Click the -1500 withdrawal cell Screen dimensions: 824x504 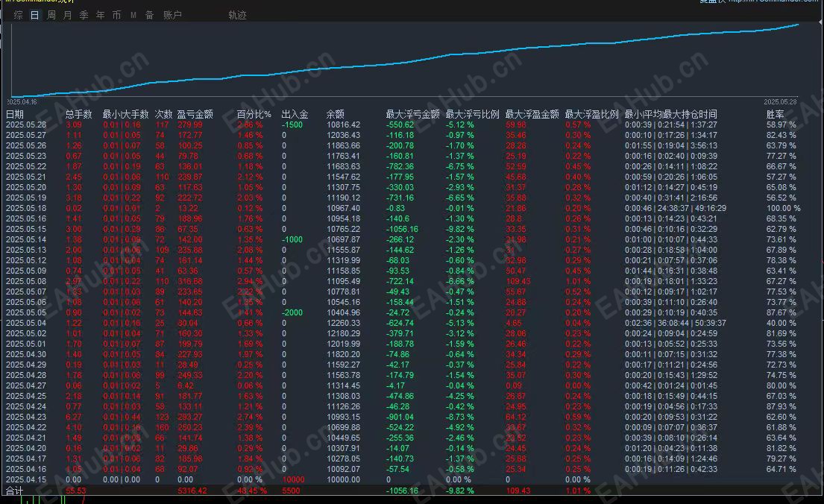pyautogui.click(x=292, y=125)
